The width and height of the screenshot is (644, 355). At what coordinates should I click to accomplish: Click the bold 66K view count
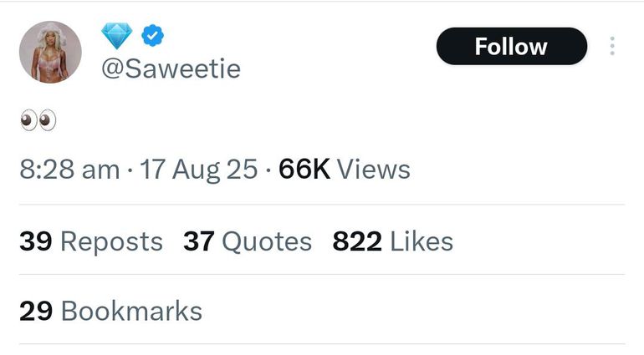[304, 170]
